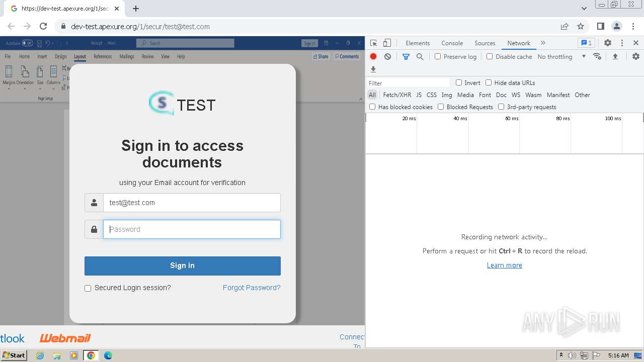Switch to the Elements tab
This screenshot has height=362, width=644.
418,43
